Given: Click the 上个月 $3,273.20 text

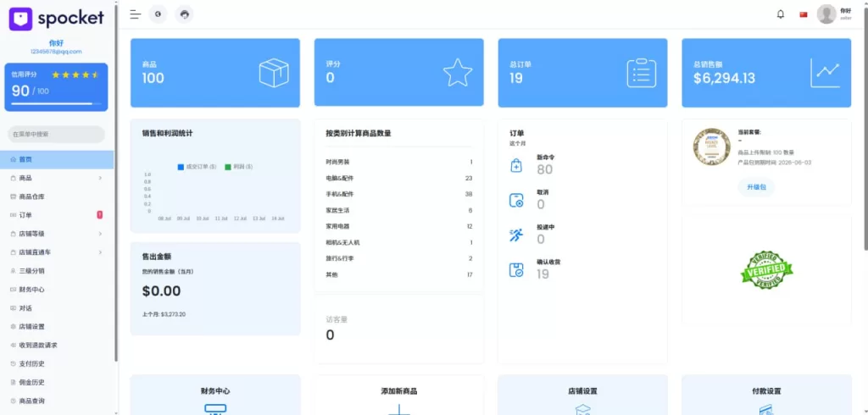Looking at the screenshot, I should (164, 314).
